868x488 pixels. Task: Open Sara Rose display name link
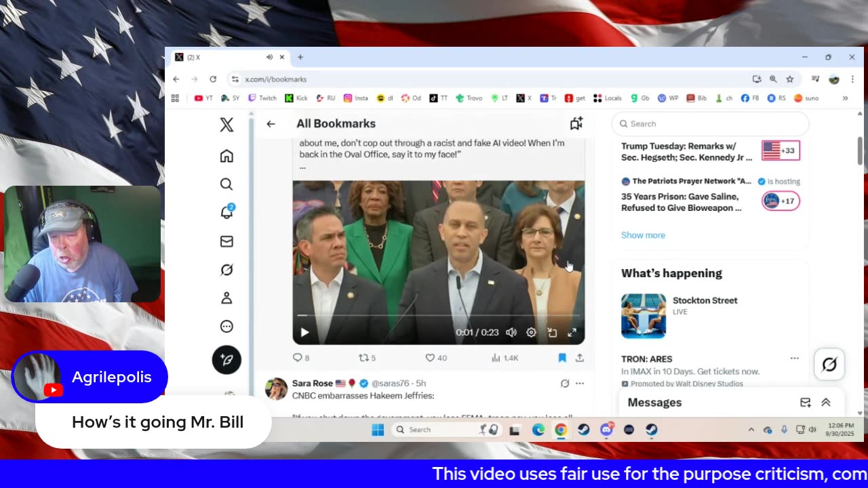[313, 383]
